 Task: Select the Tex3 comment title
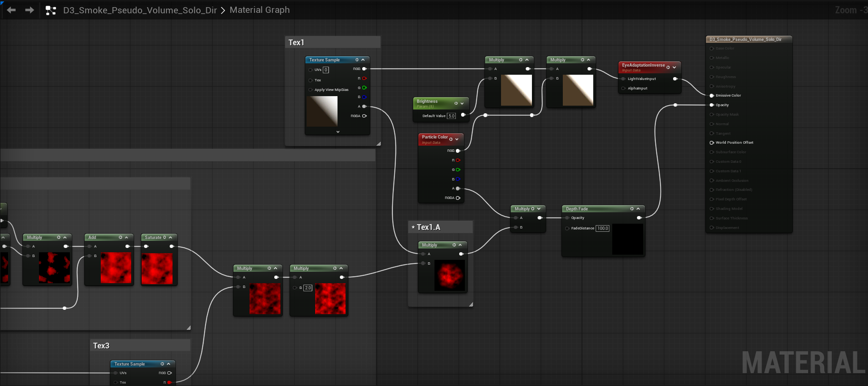tap(101, 346)
